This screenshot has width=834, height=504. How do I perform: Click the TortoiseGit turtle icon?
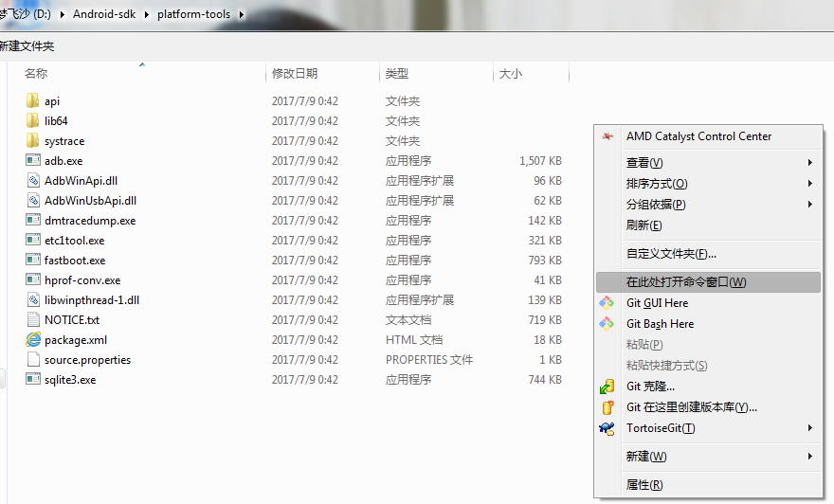click(607, 428)
